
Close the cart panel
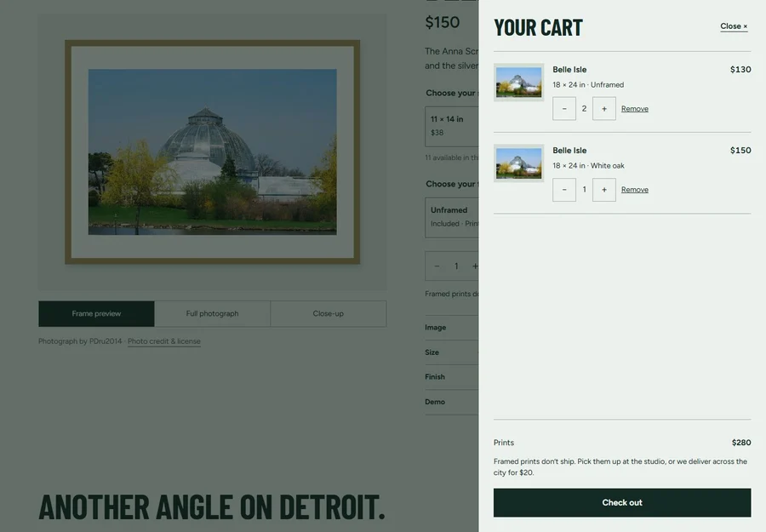[x=734, y=26]
